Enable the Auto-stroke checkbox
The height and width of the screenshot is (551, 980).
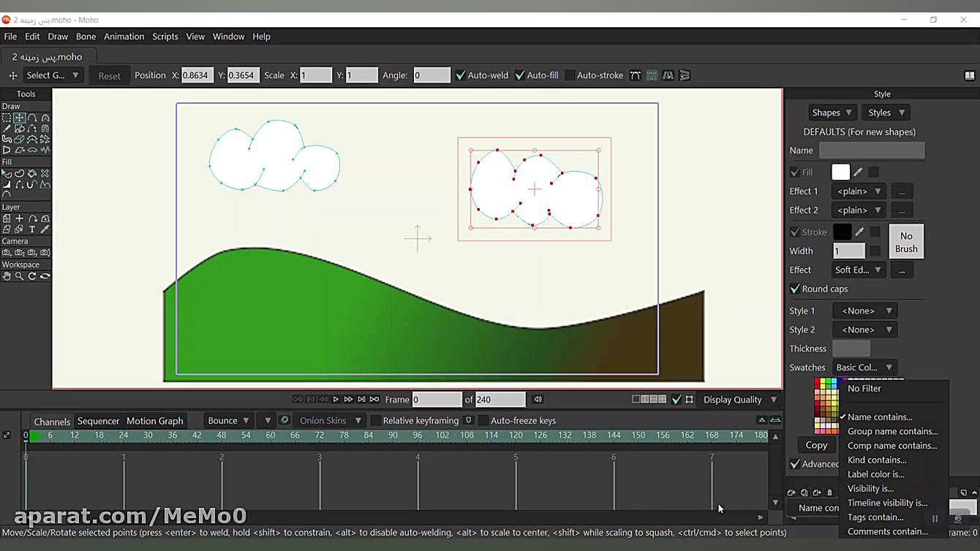click(570, 75)
